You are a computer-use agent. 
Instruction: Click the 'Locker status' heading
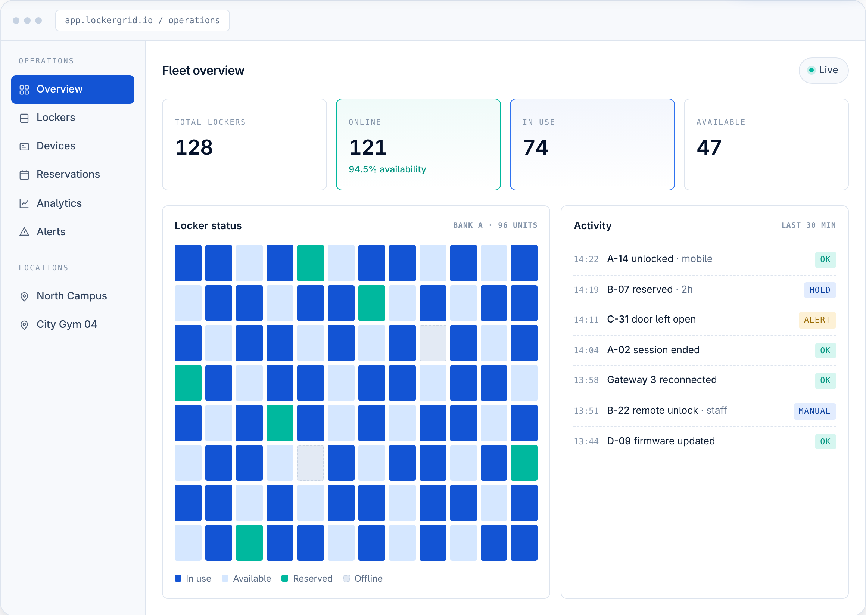pyautogui.click(x=208, y=226)
